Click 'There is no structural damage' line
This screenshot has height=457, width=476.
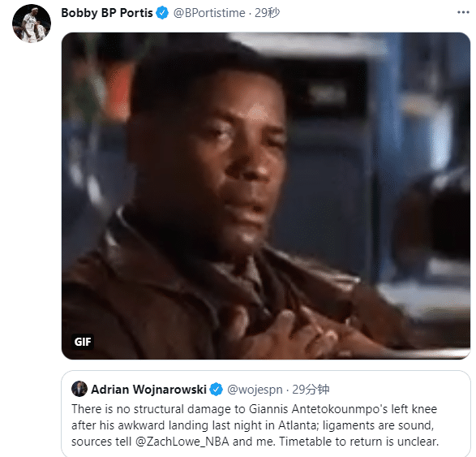(x=255, y=409)
